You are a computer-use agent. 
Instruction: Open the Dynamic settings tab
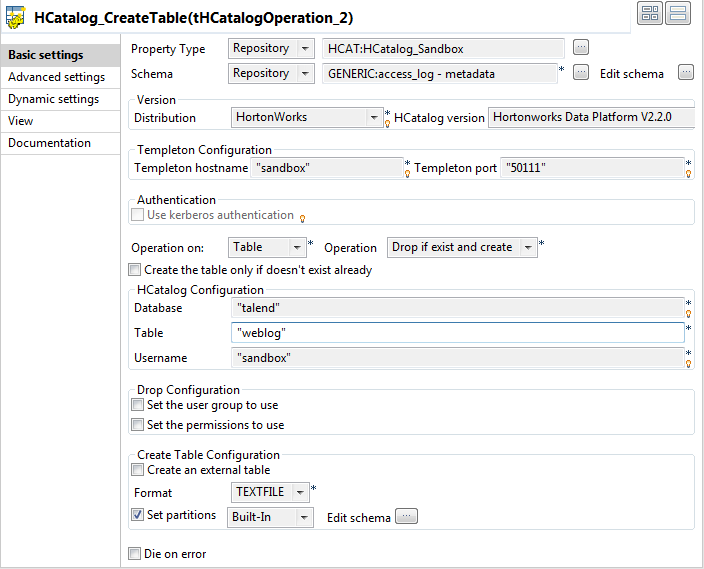point(53,99)
